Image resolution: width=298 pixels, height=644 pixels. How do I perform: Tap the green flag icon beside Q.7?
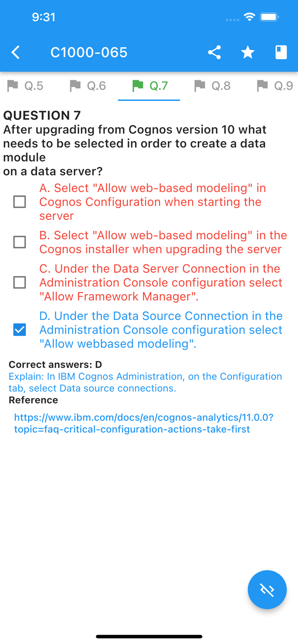tap(138, 85)
